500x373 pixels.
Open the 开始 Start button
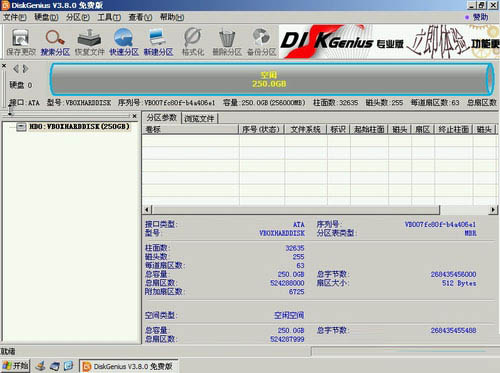[x=15, y=366]
